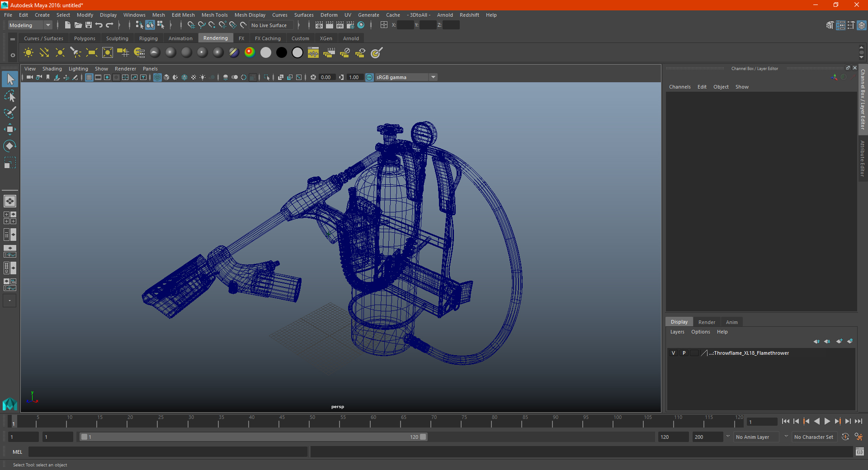Create a point light from the shelf
868x470 pixels.
click(60, 53)
